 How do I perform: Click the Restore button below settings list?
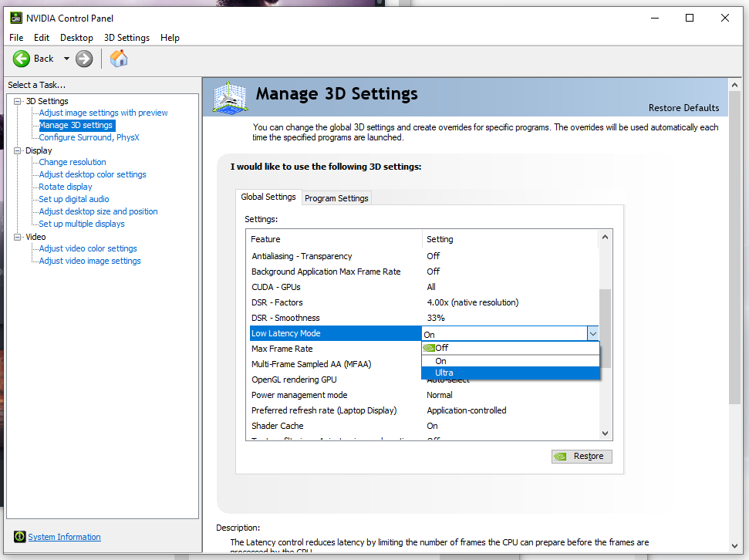pyautogui.click(x=582, y=456)
